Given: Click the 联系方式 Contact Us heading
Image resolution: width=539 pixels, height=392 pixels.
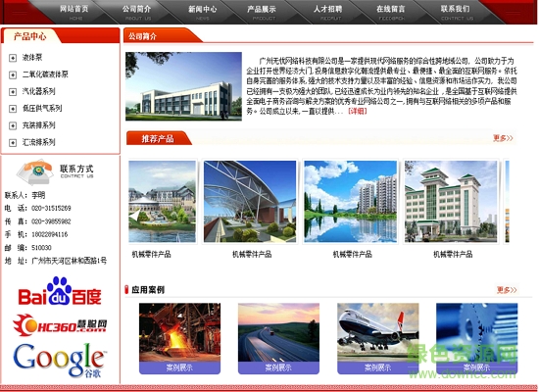Looking at the screenshot, I should coord(76,171).
